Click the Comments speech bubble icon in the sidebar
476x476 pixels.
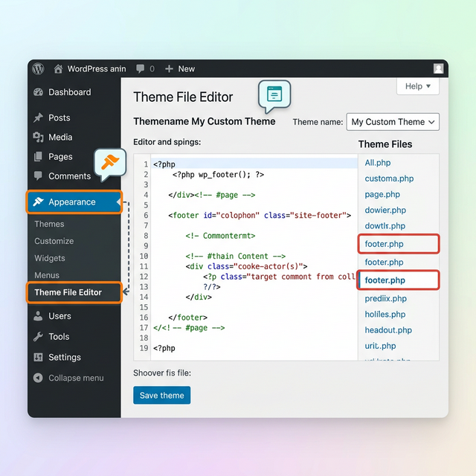coord(38,176)
